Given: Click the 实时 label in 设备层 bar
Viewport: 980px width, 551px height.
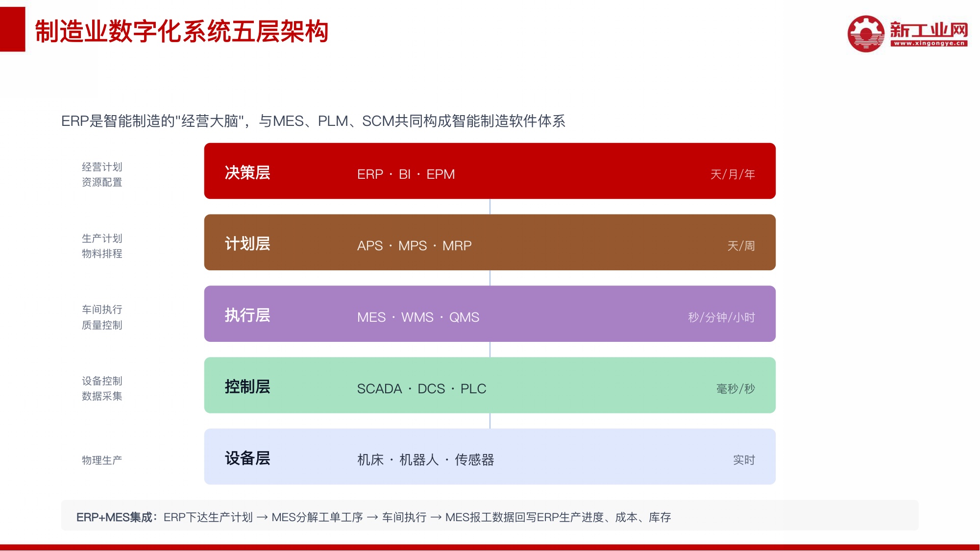Looking at the screenshot, I should 744,460.
